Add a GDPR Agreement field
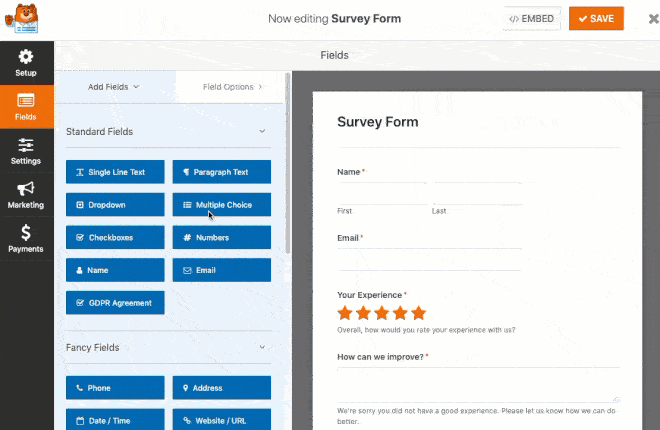 tap(115, 303)
